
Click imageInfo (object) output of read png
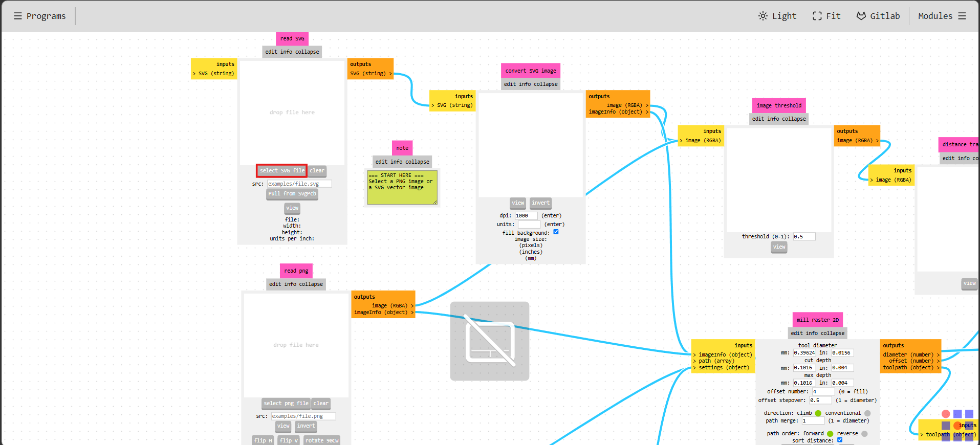384,313
